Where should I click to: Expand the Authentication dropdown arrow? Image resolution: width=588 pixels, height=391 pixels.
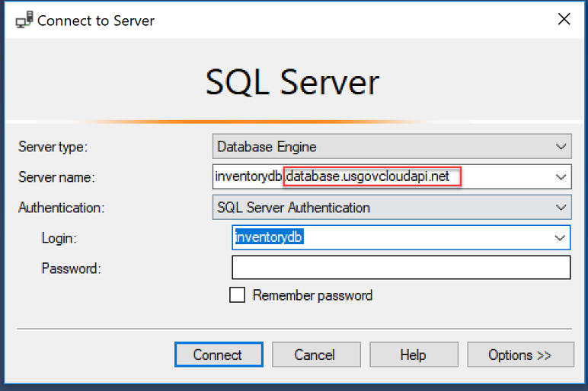pos(561,207)
